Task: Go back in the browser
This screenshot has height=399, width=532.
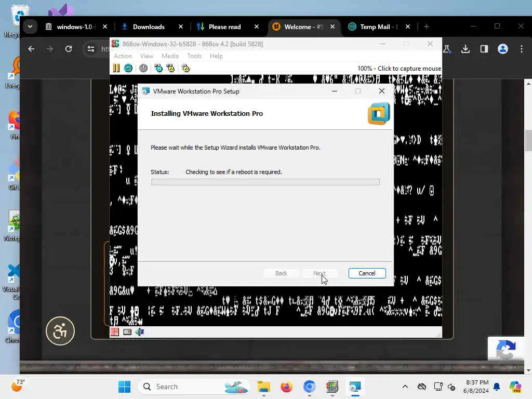Action: click(x=31, y=49)
